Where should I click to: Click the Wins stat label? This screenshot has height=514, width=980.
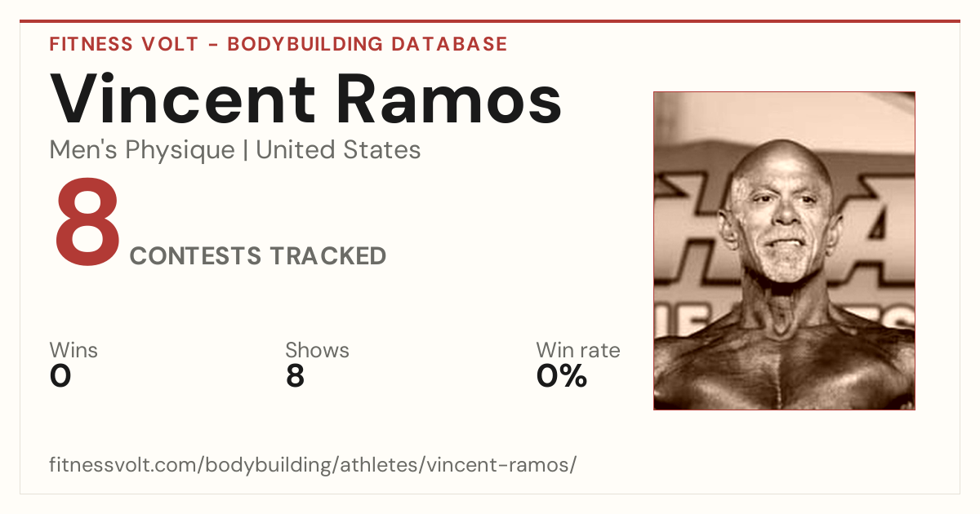pos(73,351)
